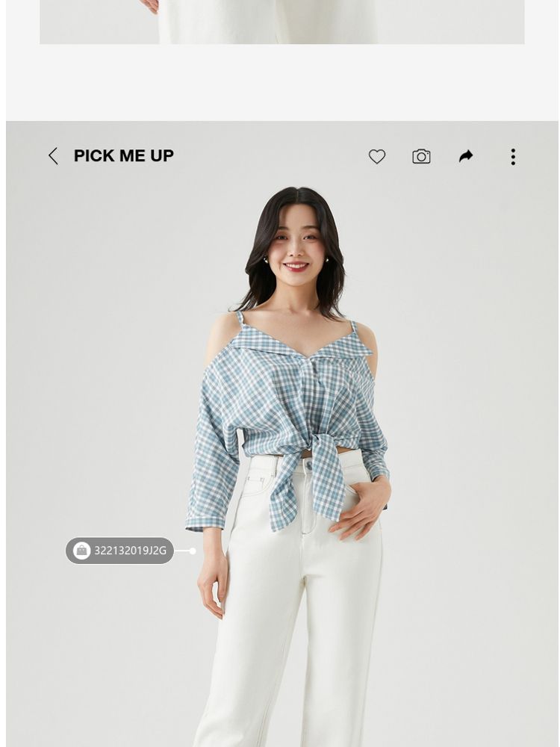Open the camera icon in the header
This screenshot has height=747, width=560.
tap(421, 156)
